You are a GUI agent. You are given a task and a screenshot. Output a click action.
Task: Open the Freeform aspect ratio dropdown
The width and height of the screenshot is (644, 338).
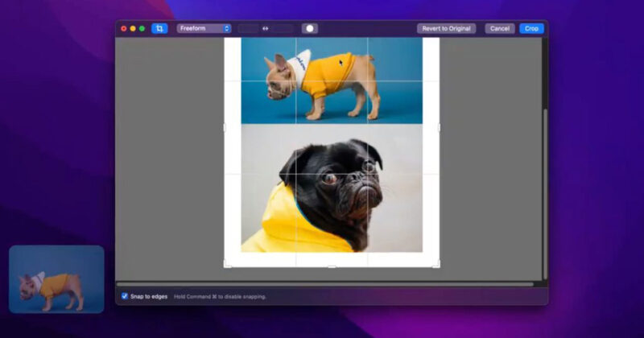tap(204, 28)
